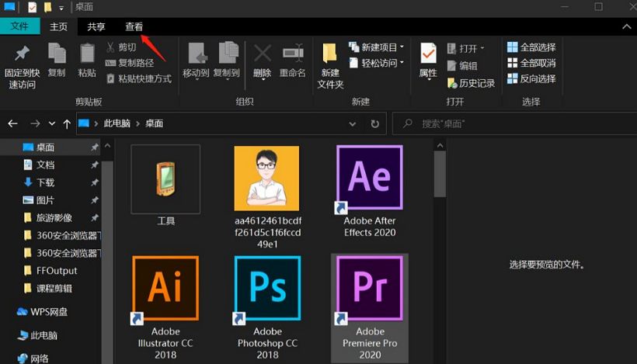The height and width of the screenshot is (364, 637).
Task: Click the Paste icon in ribbon
Action: pyautogui.click(x=87, y=54)
